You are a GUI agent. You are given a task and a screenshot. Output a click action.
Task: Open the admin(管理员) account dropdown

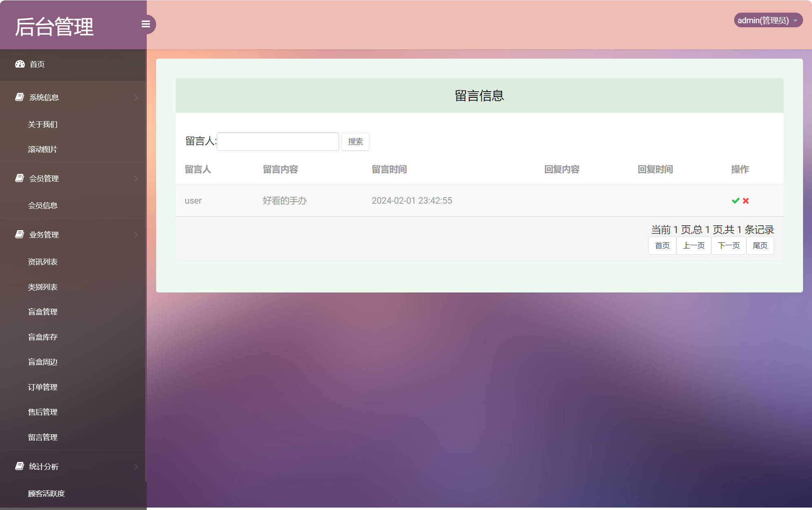[x=768, y=20]
